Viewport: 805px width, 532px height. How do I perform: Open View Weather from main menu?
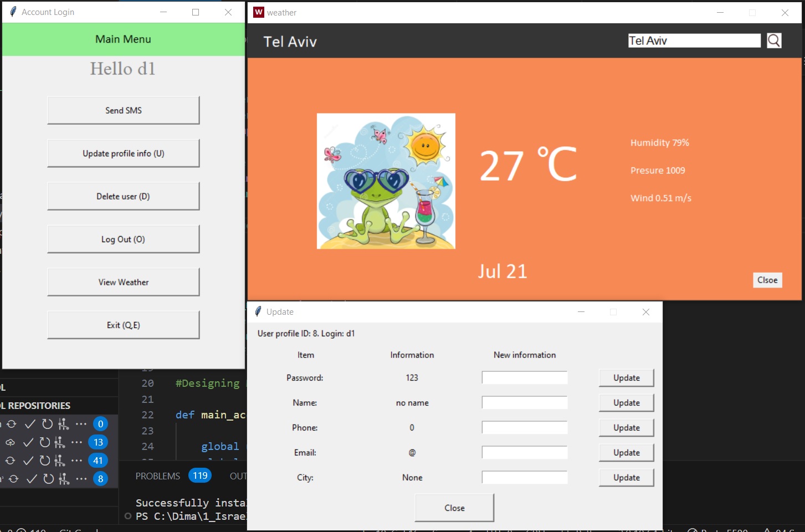pos(124,282)
